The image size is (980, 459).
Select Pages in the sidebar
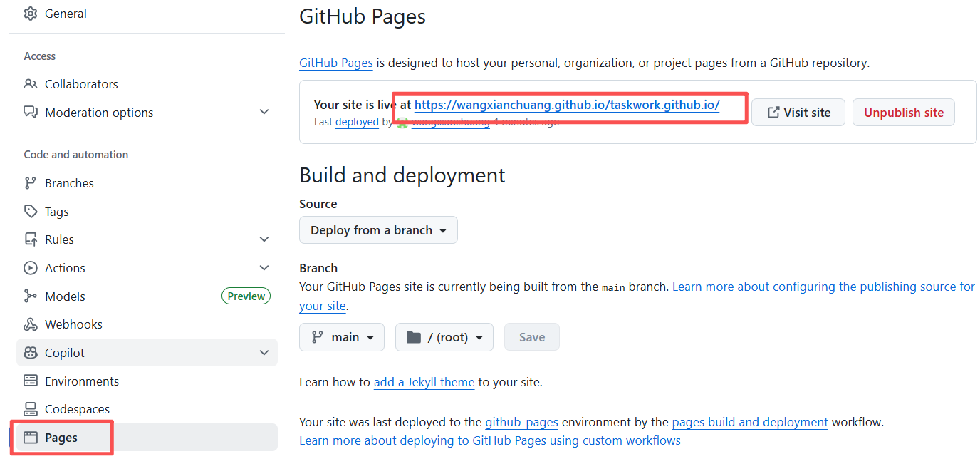point(147,438)
